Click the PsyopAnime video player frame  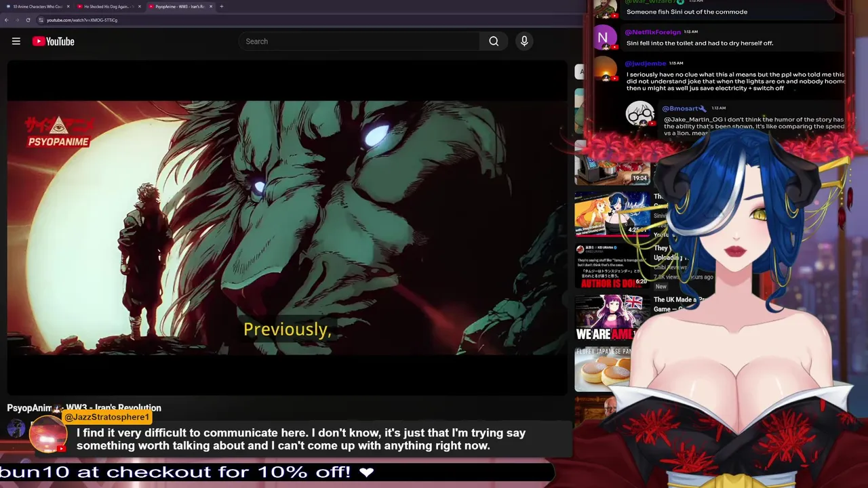tap(287, 228)
